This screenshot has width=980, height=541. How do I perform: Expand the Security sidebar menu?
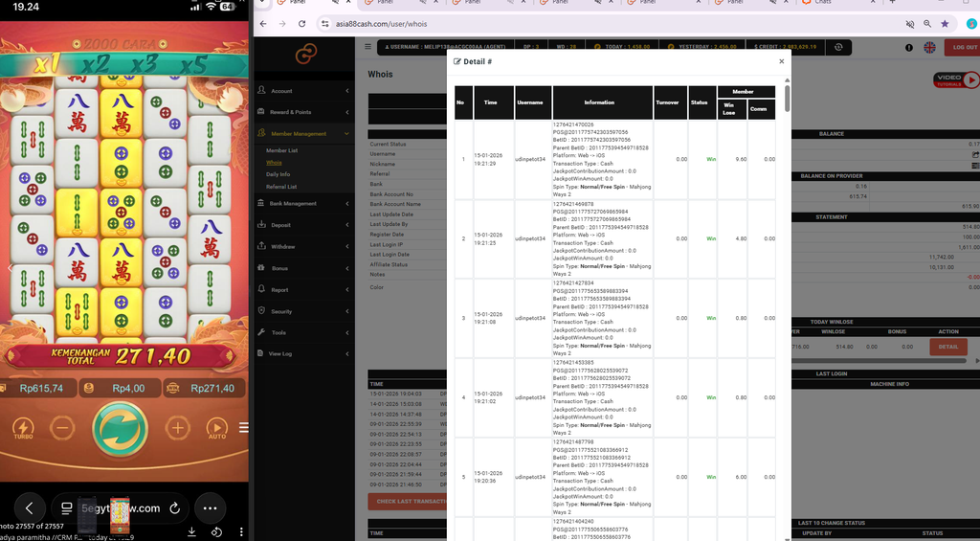pyautogui.click(x=304, y=311)
